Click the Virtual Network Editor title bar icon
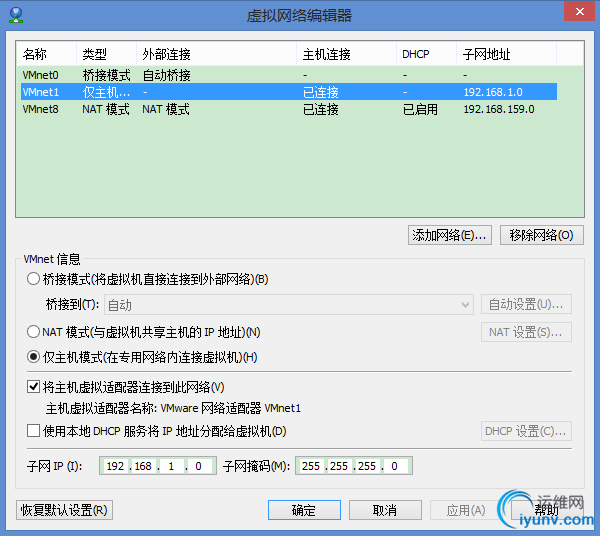600x536 pixels. (x=16, y=15)
